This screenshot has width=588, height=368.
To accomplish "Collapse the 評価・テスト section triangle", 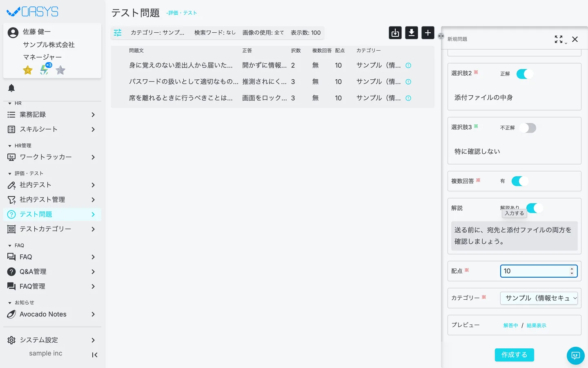I will pyautogui.click(x=10, y=174).
